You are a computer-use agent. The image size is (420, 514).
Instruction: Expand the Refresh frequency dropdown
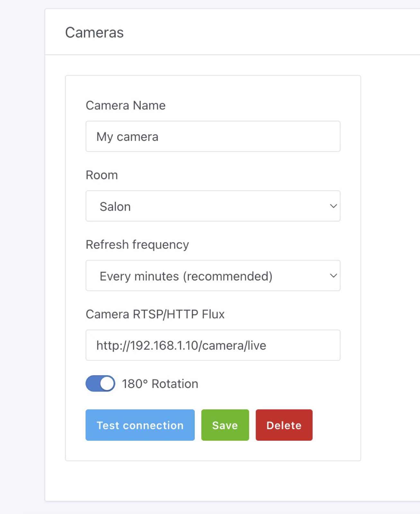(213, 276)
